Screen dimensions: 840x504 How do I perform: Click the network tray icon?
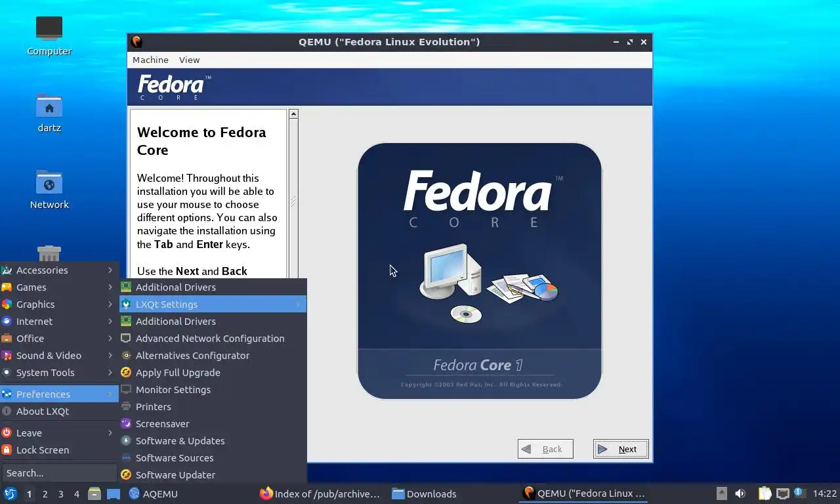782,493
